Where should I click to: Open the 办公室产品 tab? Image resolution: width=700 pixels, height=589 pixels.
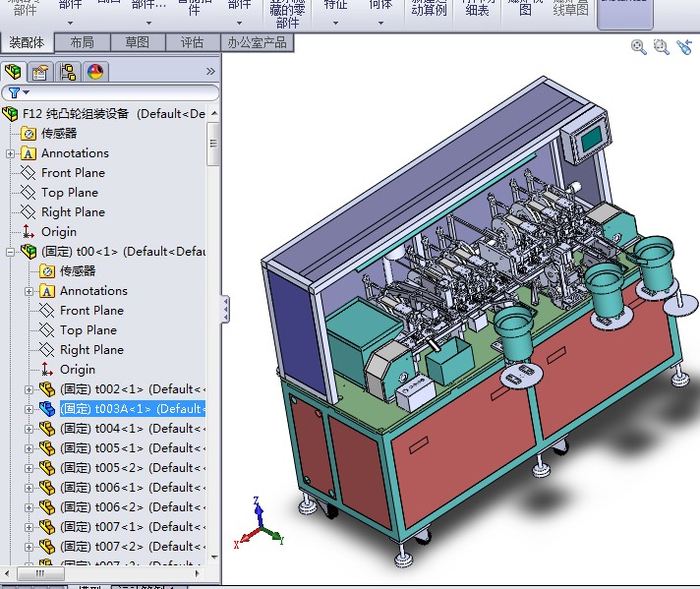(258, 42)
